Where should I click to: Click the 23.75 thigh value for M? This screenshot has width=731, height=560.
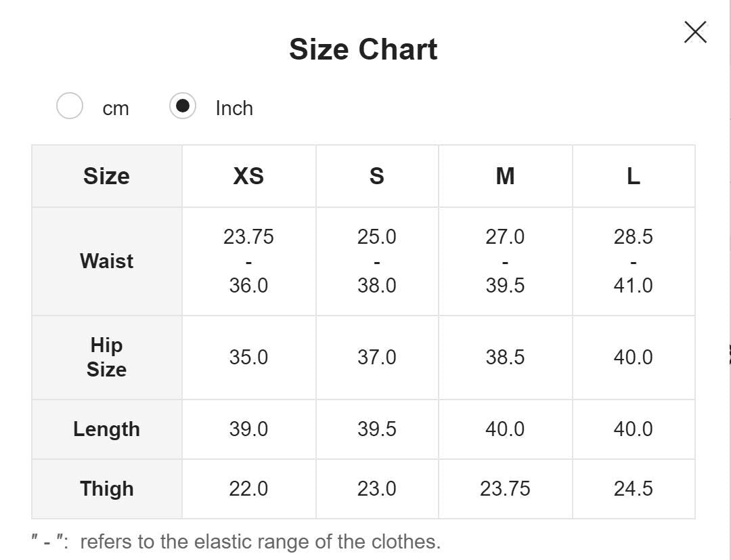(505, 489)
